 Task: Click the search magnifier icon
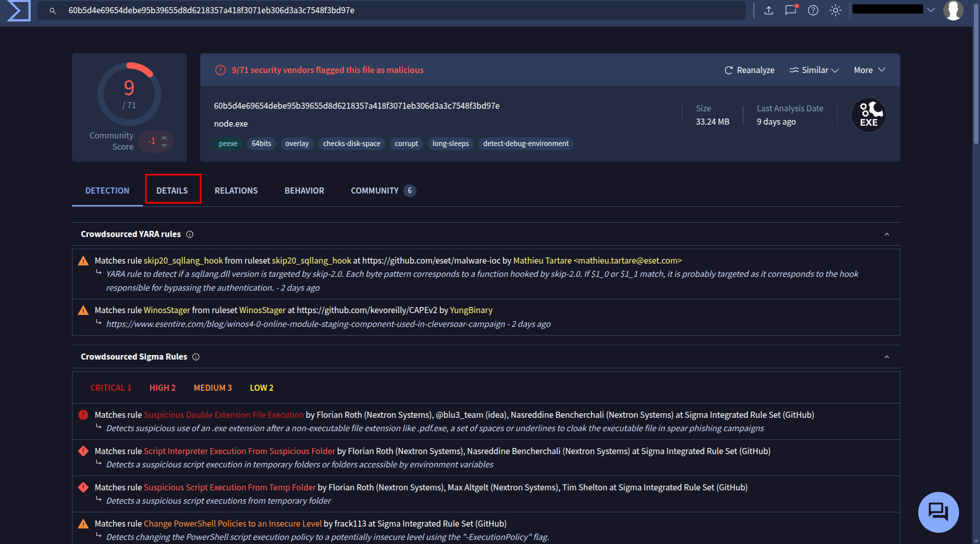[53, 10]
